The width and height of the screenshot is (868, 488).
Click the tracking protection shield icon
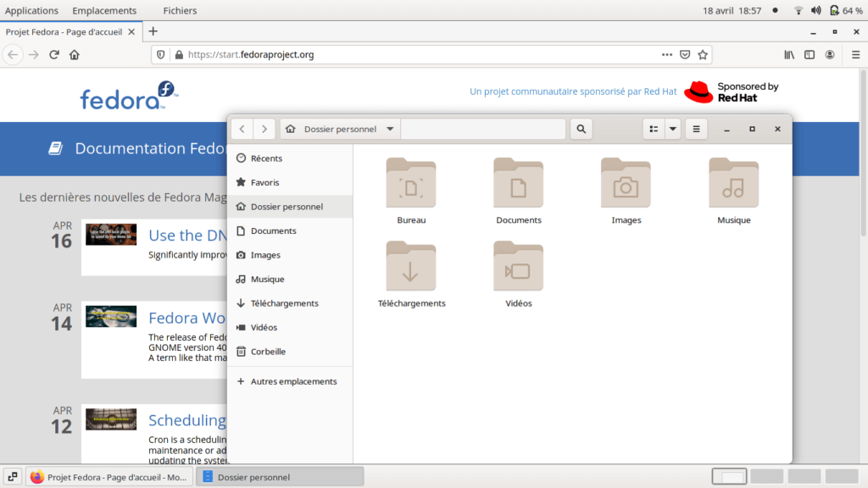(x=160, y=55)
